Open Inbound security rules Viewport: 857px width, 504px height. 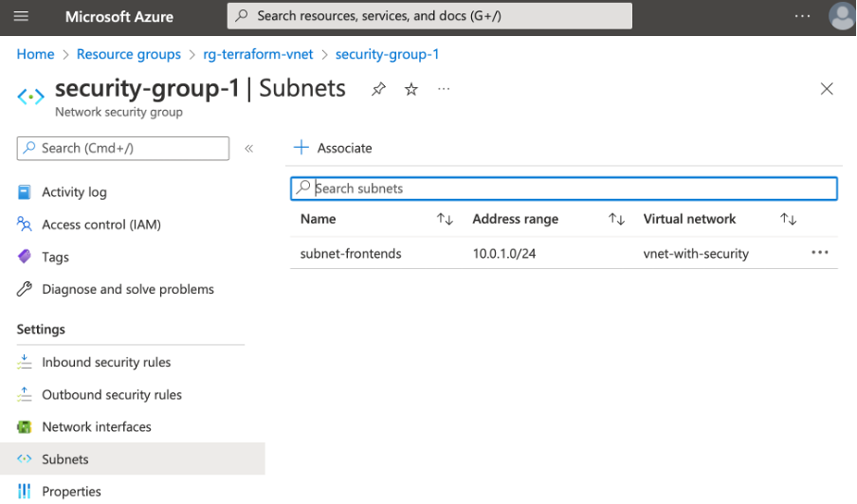coord(106,362)
